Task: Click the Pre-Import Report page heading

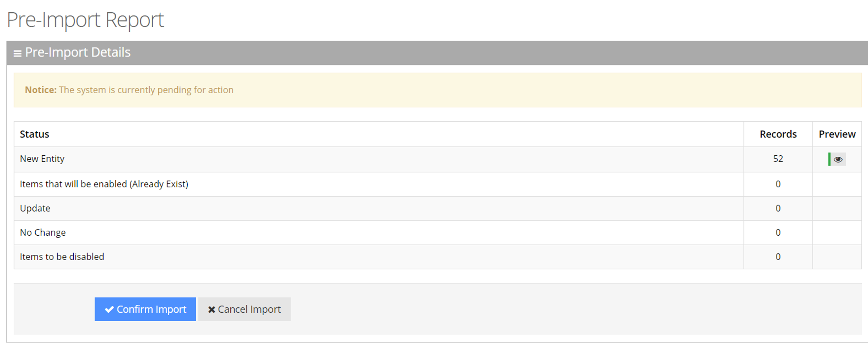Action: click(85, 20)
